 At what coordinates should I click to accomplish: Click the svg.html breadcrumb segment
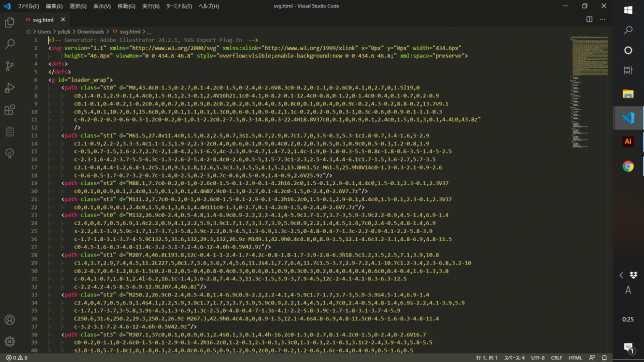(130, 32)
